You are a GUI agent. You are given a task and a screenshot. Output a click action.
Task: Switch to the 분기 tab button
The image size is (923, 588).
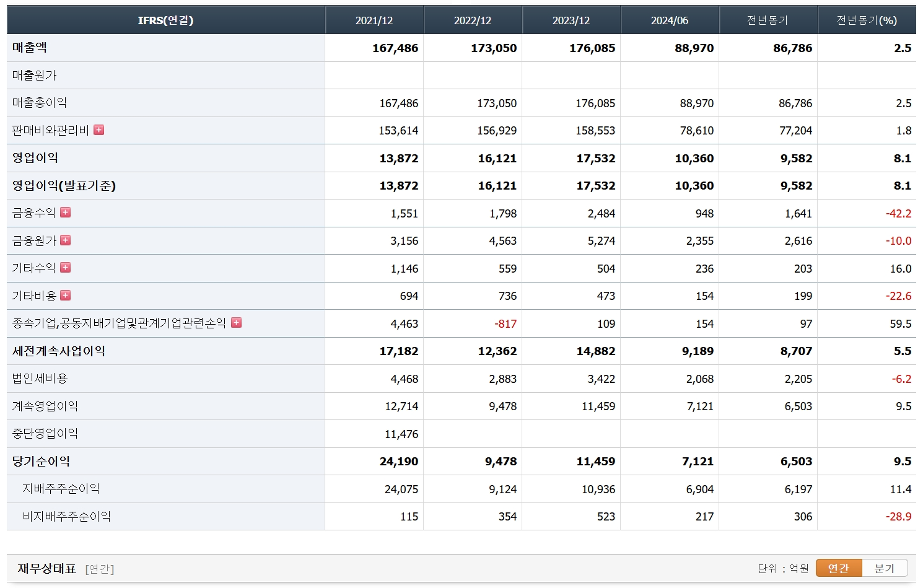(885, 568)
